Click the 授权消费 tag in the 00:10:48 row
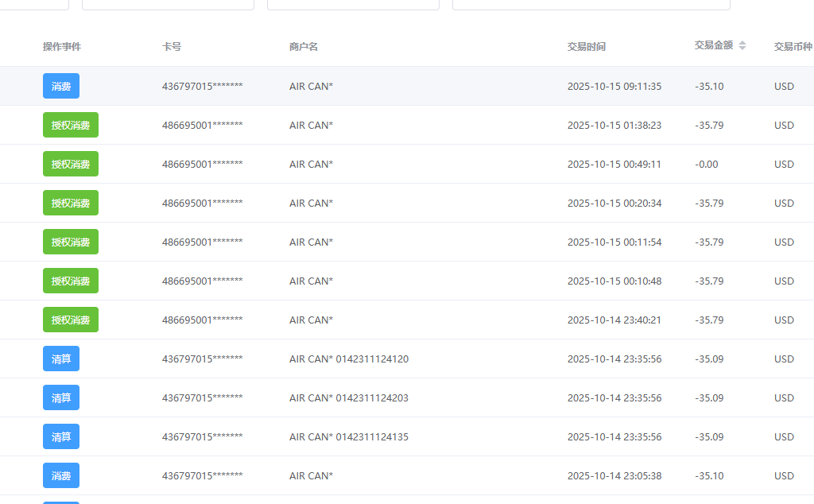 [x=71, y=281]
